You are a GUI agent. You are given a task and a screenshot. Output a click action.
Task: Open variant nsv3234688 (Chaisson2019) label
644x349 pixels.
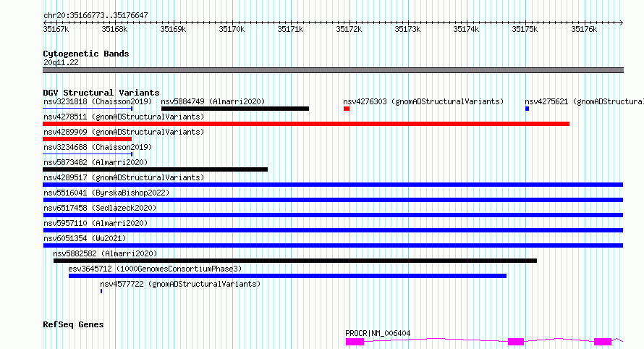tap(98, 147)
